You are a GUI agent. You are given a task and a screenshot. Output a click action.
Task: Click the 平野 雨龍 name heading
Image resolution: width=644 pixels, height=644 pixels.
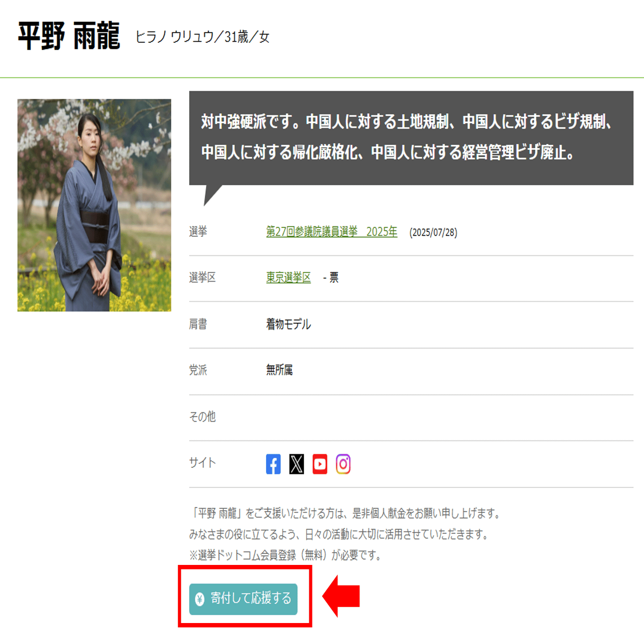[69, 36]
